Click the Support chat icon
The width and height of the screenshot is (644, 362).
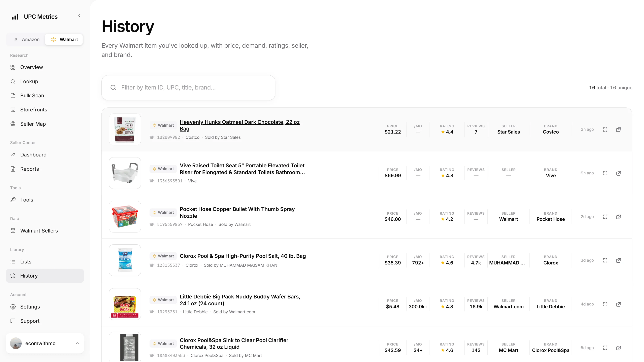coord(13,321)
